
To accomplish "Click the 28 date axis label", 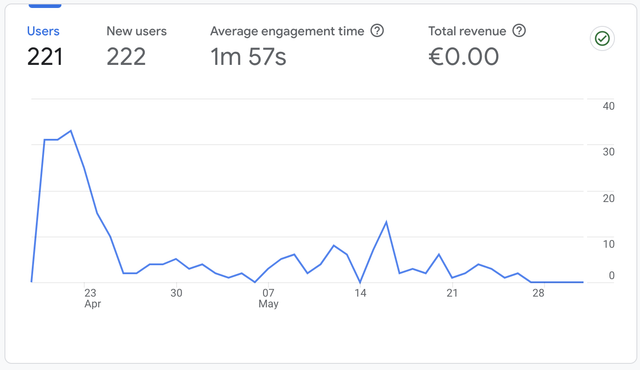I will click(538, 293).
